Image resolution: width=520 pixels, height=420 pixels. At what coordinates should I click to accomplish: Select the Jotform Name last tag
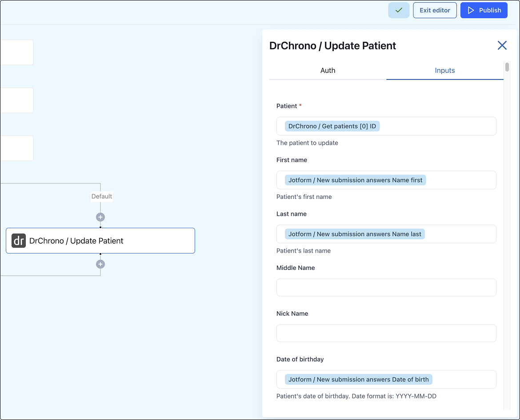click(355, 234)
